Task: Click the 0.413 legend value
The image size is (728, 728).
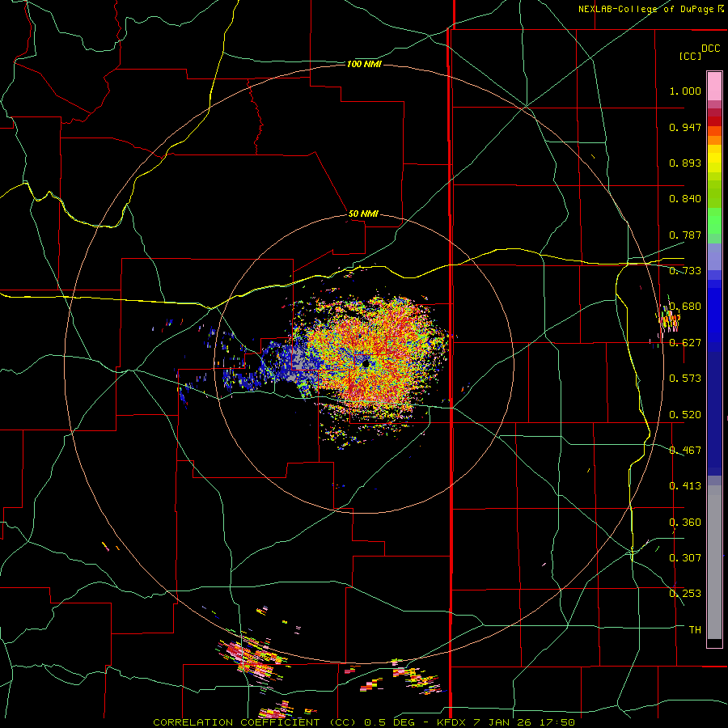Action: click(x=685, y=486)
